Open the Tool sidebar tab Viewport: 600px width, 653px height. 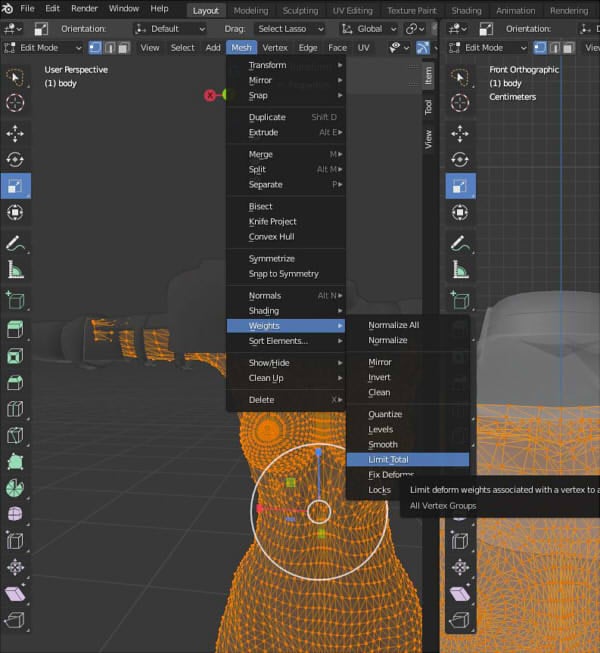click(428, 107)
